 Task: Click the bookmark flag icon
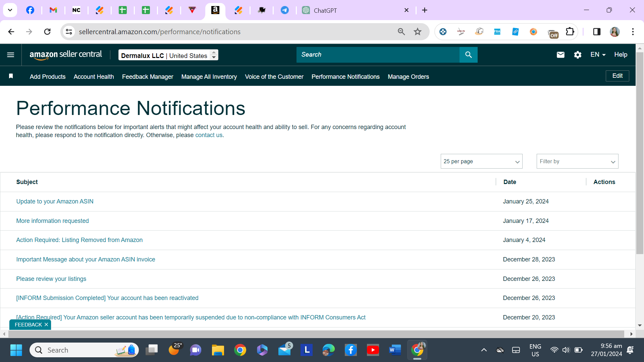click(11, 76)
